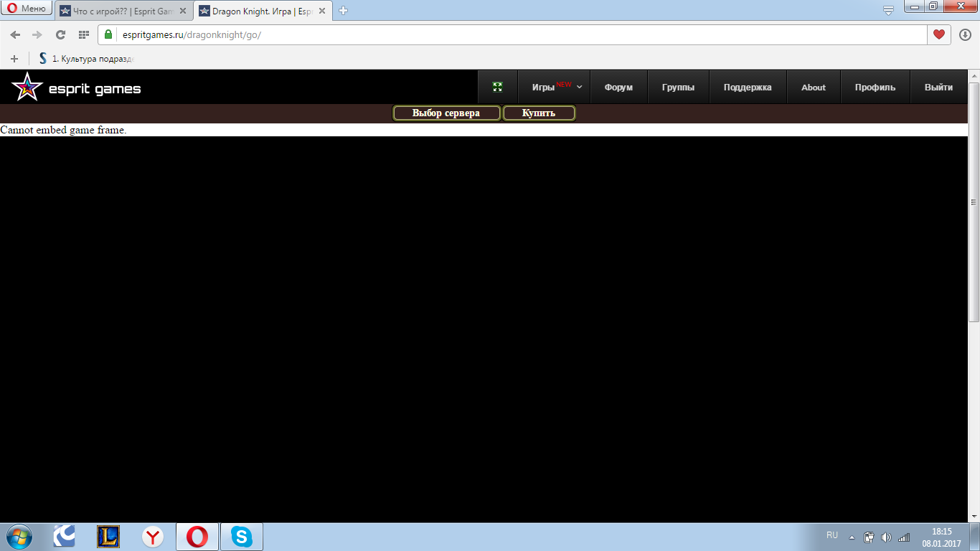Viewport: 980px width, 551px height.
Task: Expand the Игры dropdown menu
Action: pyautogui.click(x=557, y=88)
